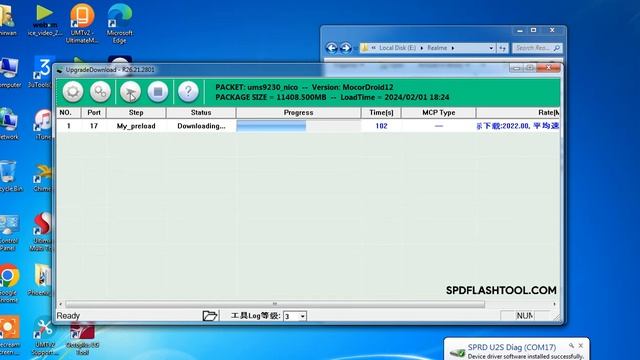Open the Load Packet gear icon

pyautogui.click(x=73, y=91)
